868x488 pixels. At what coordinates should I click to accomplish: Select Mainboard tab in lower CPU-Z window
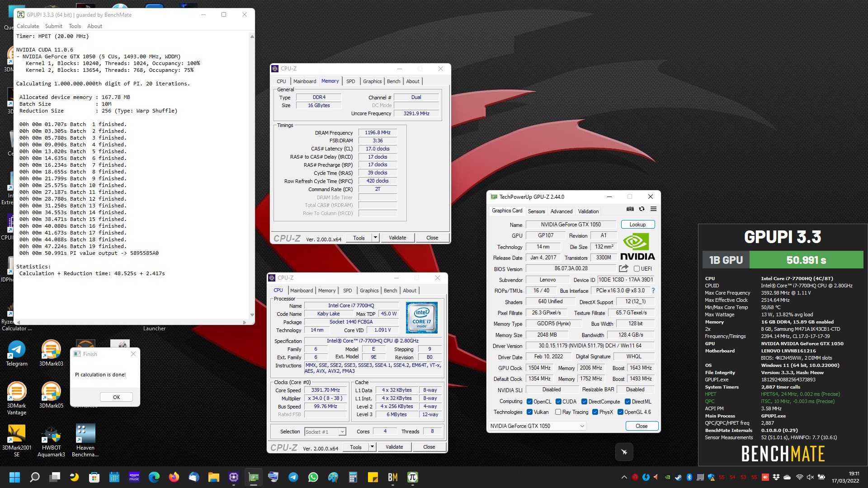pos(302,291)
